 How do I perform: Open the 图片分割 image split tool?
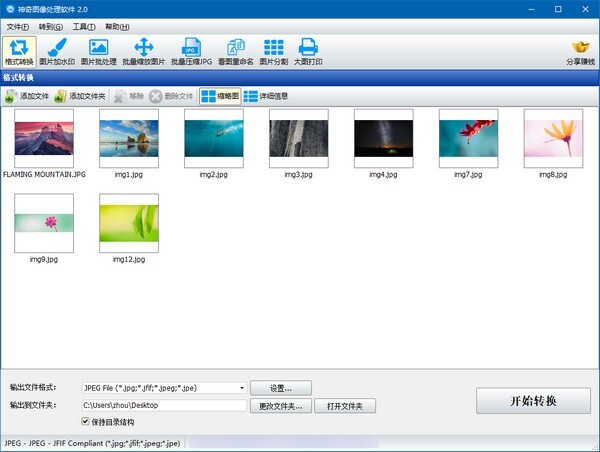click(273, 52)
